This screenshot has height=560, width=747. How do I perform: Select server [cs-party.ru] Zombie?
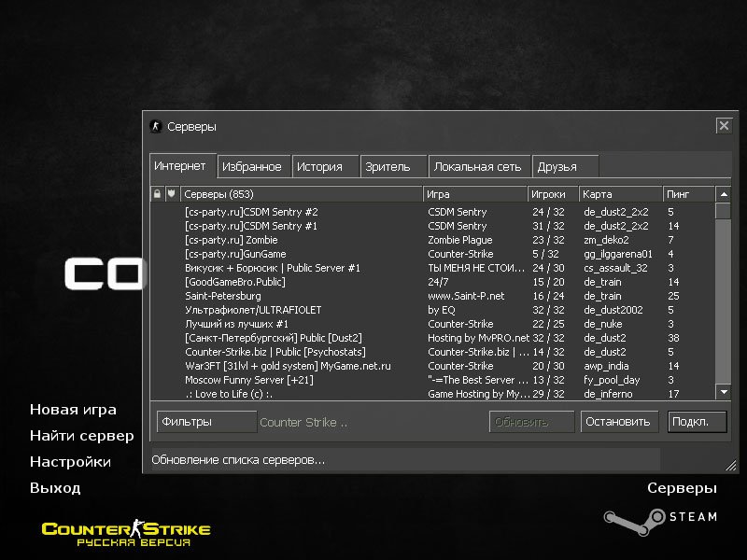click(x=432, y=240)
